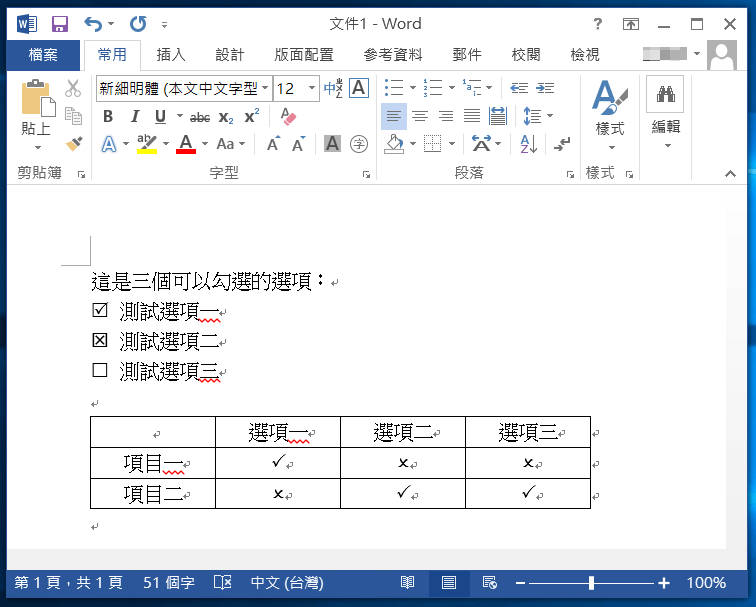The height and width of the screenshot is (607, 756).
Task: Click the Paste clipboard icon
Action: 38,99
